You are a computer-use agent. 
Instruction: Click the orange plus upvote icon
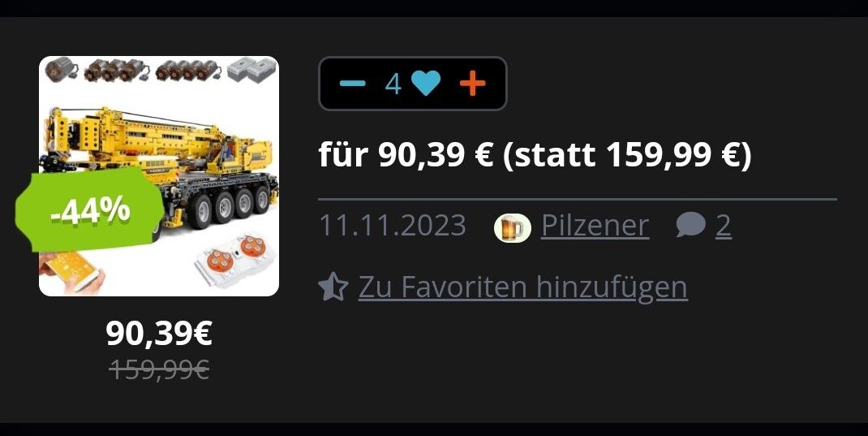[472, 84]
